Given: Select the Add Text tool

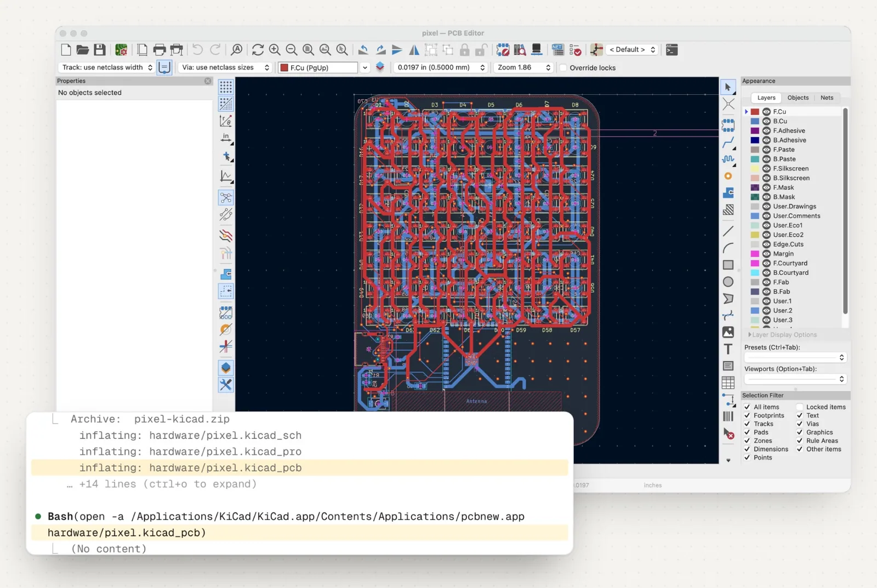Looking at the screenshot, I should click(x=728, y=349).
